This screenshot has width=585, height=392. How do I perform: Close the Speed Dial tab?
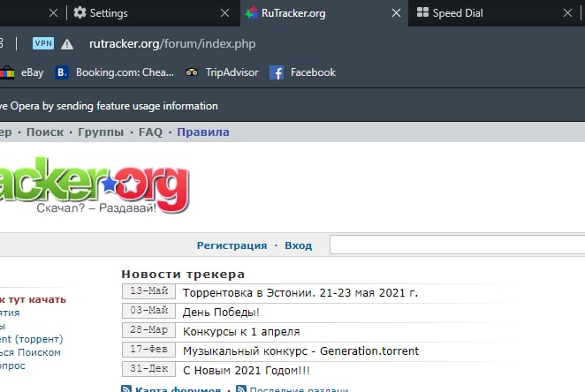pos(567,13)
